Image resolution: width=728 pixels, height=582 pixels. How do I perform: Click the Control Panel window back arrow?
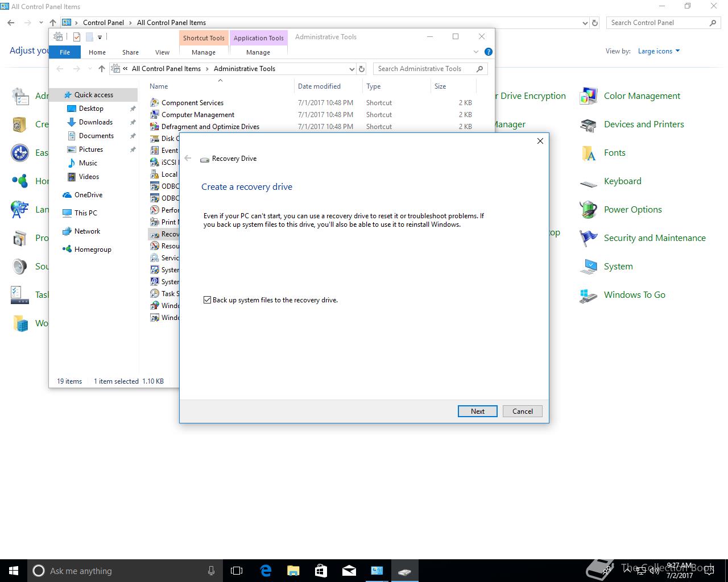coord(11,23)
